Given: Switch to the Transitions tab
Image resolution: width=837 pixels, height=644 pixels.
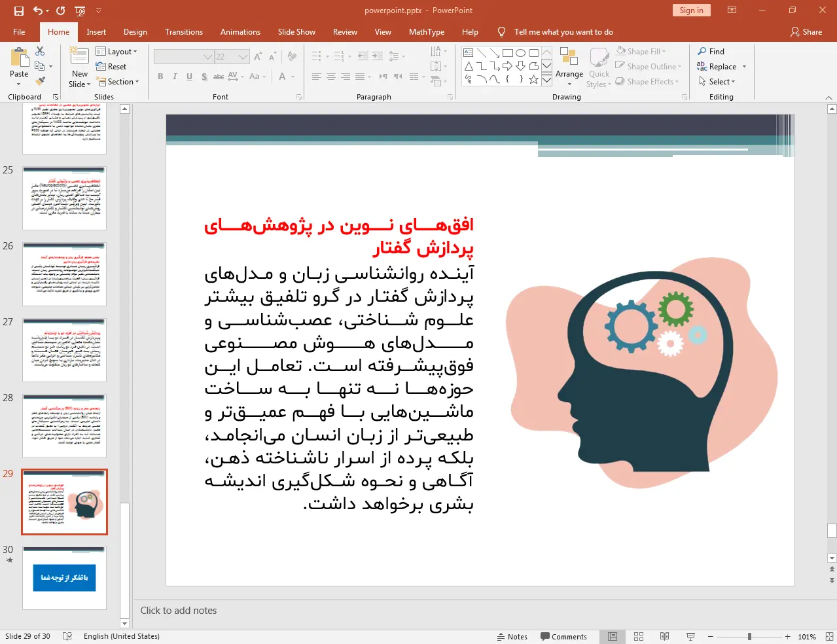Looking at the screenshot, I should click(184, 32).
